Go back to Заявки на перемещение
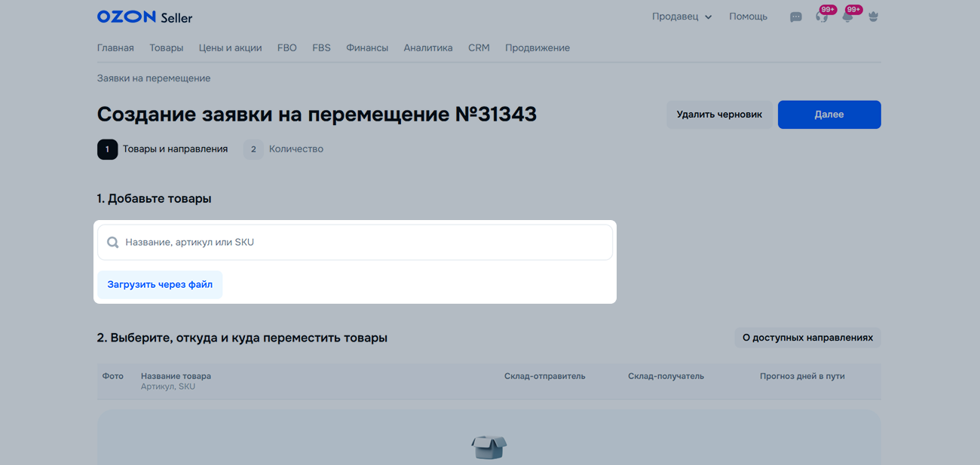Screen dimensions: 980x465 coord(154,78)
